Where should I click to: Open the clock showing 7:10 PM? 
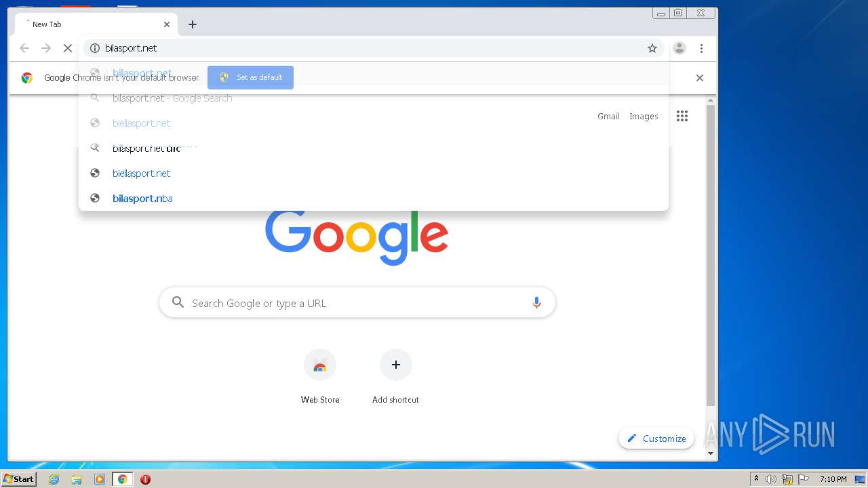[833, 479]
